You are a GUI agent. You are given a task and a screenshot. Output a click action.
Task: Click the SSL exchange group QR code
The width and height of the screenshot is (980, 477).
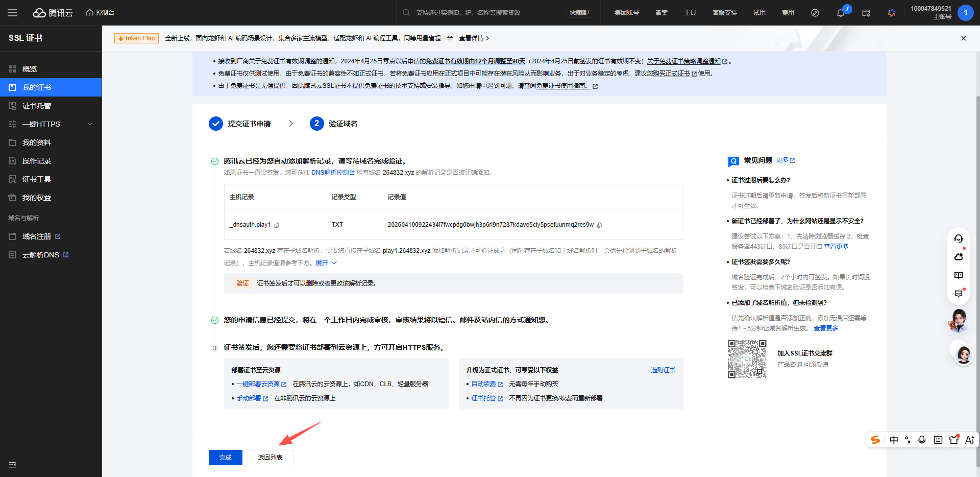747,359
